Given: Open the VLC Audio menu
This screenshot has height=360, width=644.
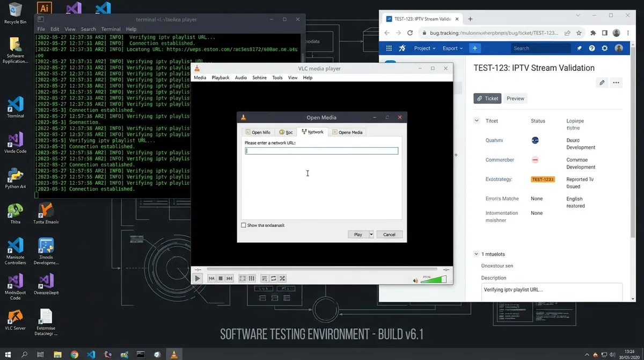Looking at the screenshot, I should [x=241, y=77].
